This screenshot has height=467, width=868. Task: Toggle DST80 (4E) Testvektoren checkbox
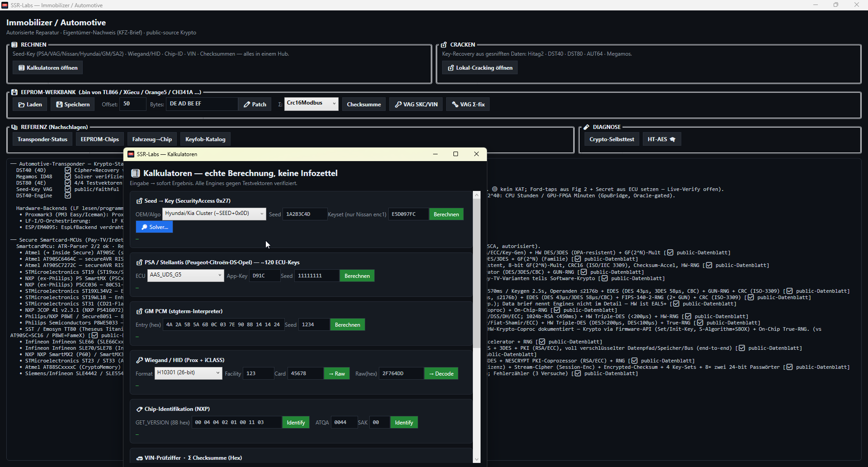pos(68,183)
